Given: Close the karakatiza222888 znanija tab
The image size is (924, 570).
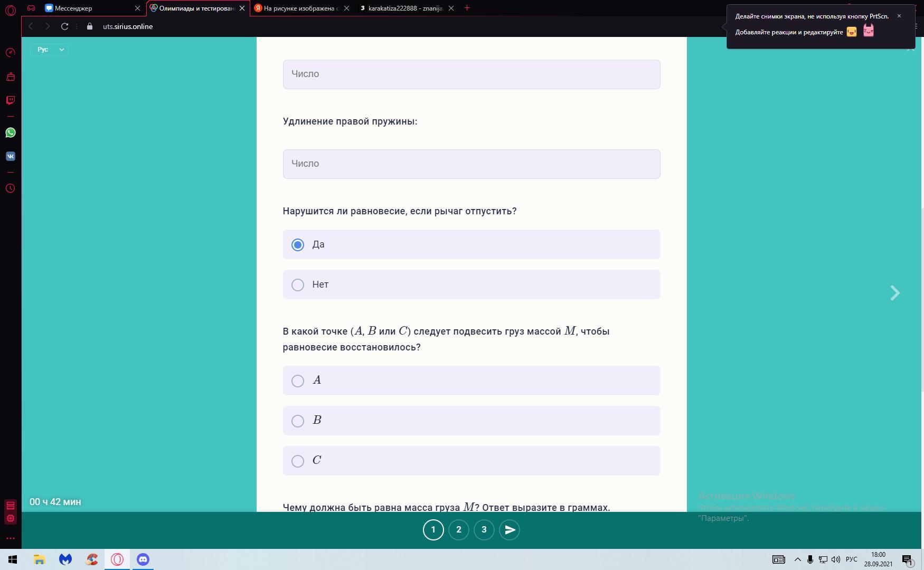Looking at the screenshot, I should tap(451, 8).
